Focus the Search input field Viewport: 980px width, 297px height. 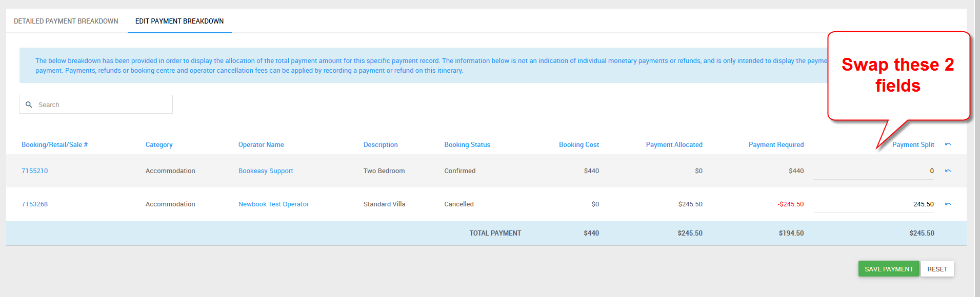tap(96, 104)
